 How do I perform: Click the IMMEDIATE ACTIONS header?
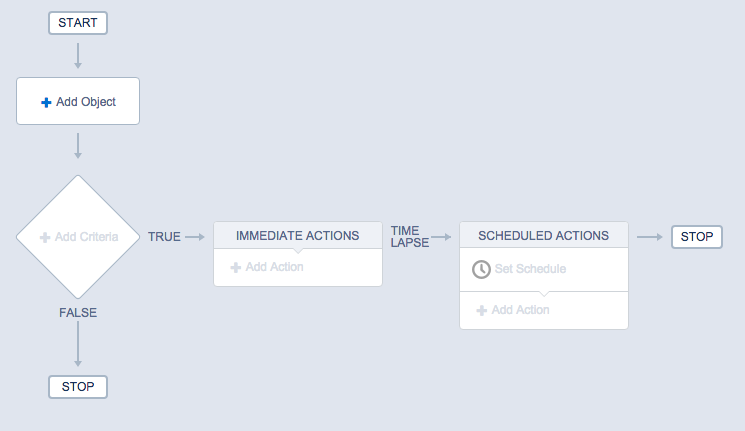pyautogui.click(x=297, y=236)
